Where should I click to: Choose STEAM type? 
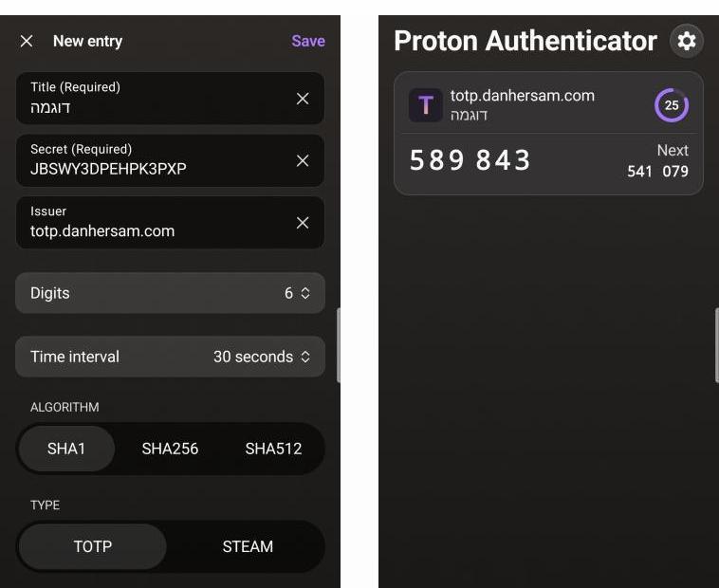click(248, 546)
